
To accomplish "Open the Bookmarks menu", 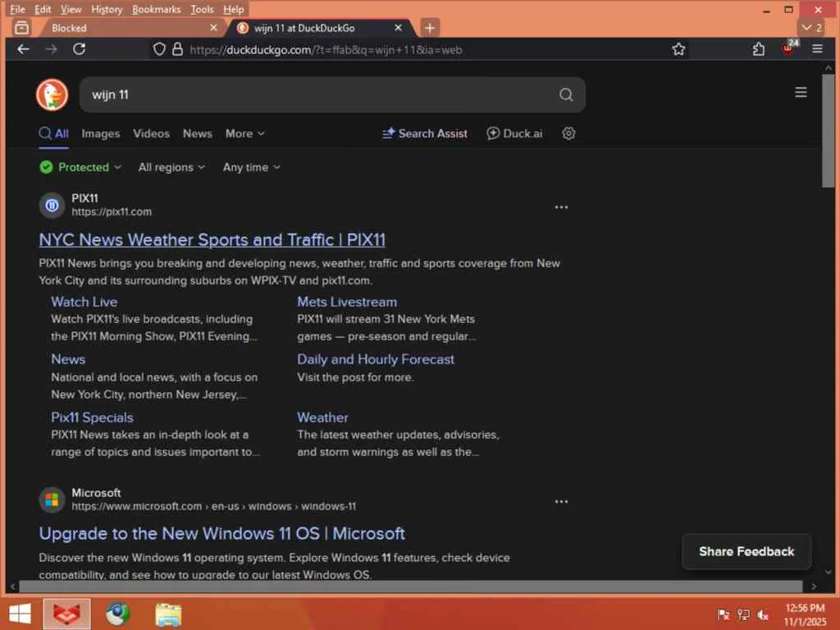I will click(x=156, y=10).
